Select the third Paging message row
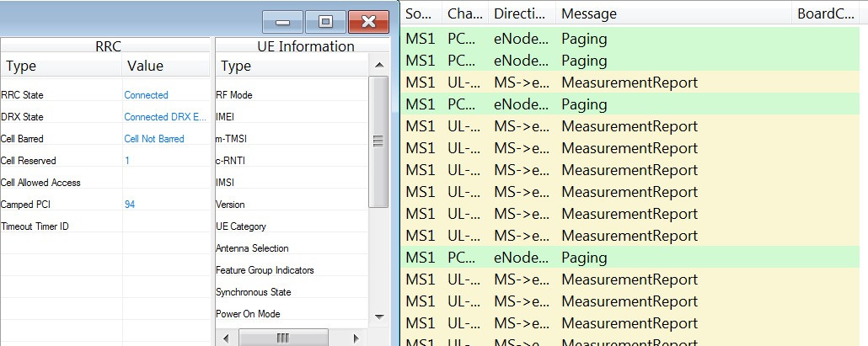Viewport: 868px width, 346px height. 630,104
